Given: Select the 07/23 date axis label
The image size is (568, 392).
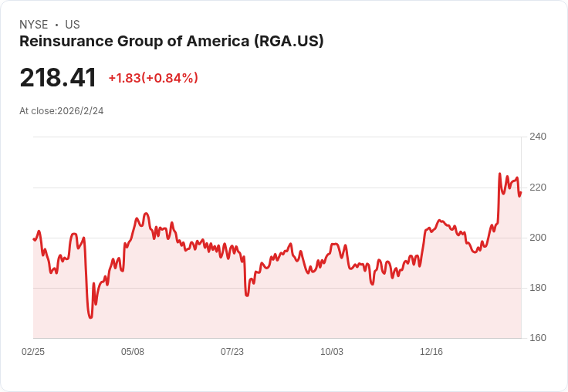Looking at the screenshot, I should [232, 352].
